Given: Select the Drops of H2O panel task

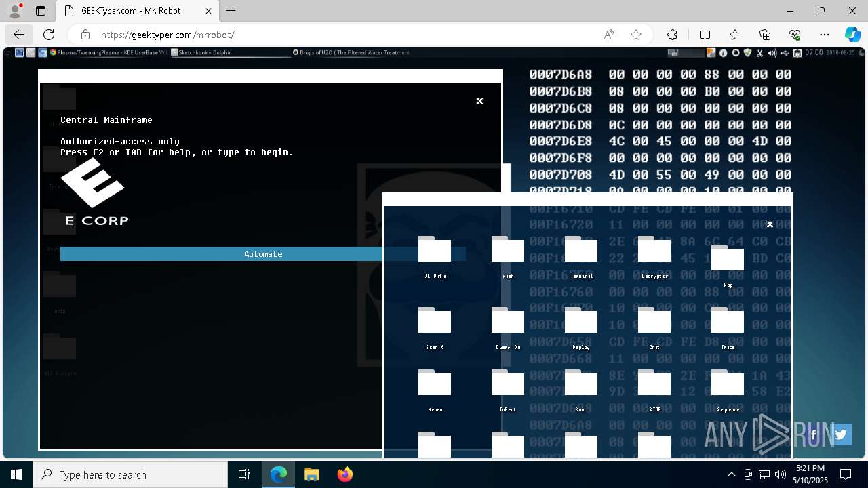Looking at the screenshot, I should tap(351, 52).
